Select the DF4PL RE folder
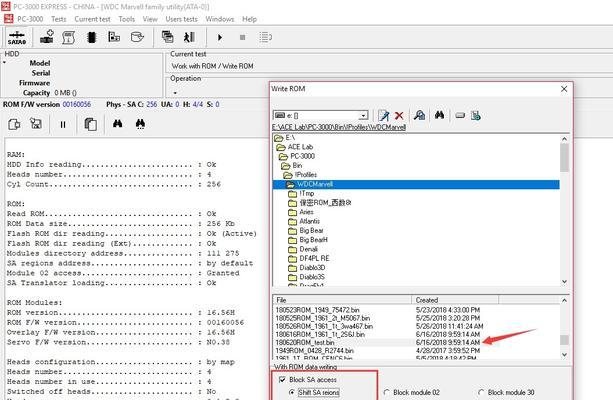Screen dimensions: 613x400 [314, 258]
